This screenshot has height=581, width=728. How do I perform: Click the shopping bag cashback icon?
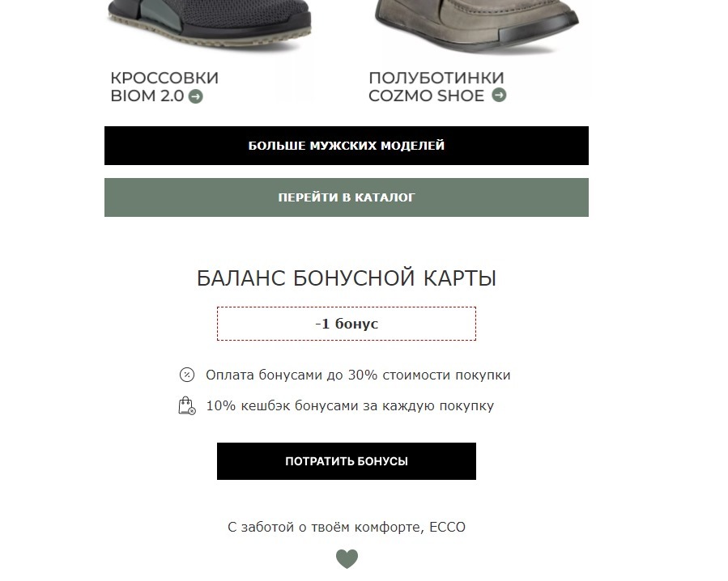click(x=187, y=405)
